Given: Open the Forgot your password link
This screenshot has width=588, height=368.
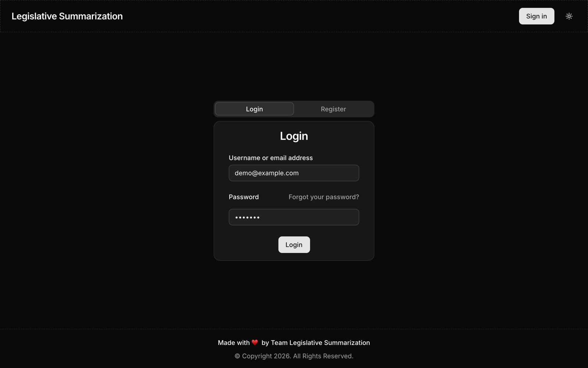Looking at the screenshot, I should click(x=324, y=197).
